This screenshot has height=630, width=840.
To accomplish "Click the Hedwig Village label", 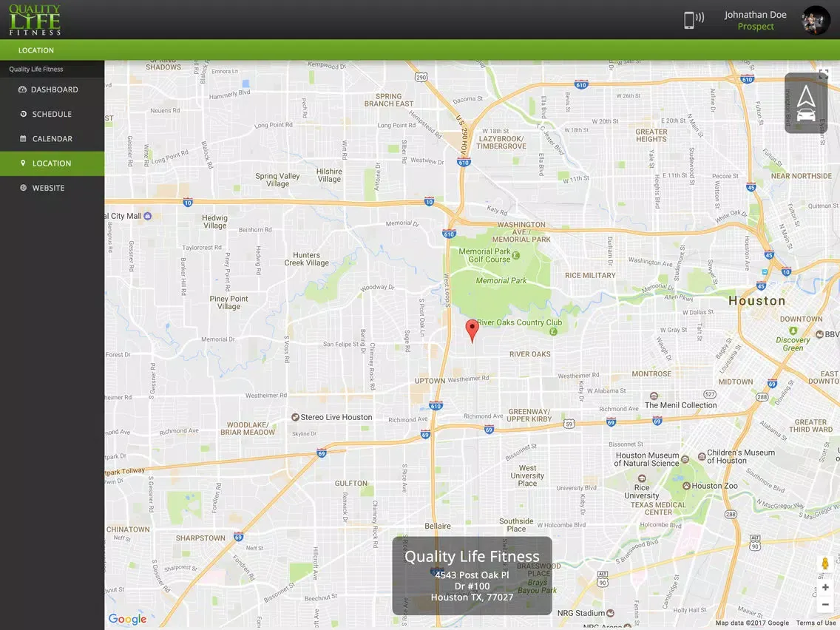I will 215,222.
